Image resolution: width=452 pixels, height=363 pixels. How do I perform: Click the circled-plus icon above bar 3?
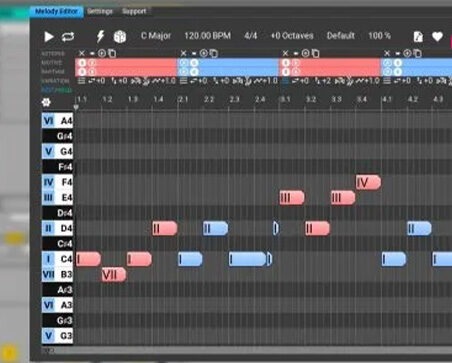(305, 53)
